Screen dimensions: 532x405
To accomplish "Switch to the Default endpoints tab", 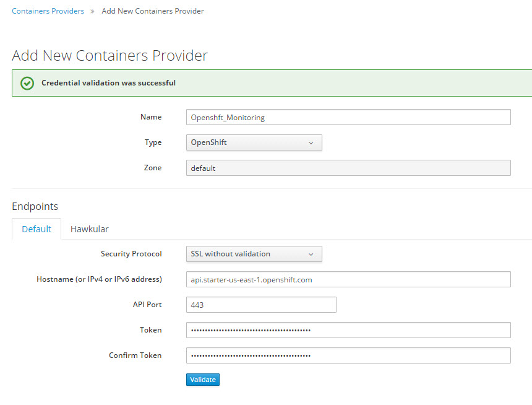I will pyautogui.click(x=36, y=229).
